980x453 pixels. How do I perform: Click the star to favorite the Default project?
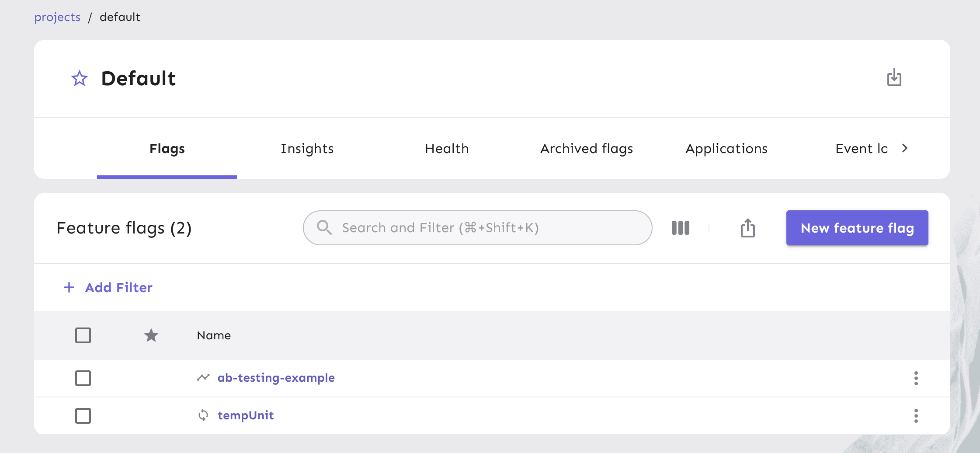coord(79,78)
